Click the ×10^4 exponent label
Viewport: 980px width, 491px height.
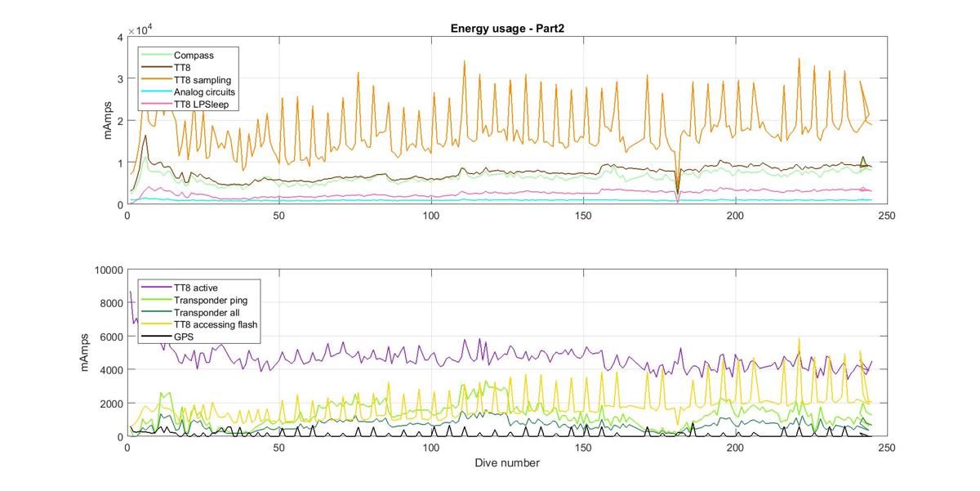coord(142,29)
